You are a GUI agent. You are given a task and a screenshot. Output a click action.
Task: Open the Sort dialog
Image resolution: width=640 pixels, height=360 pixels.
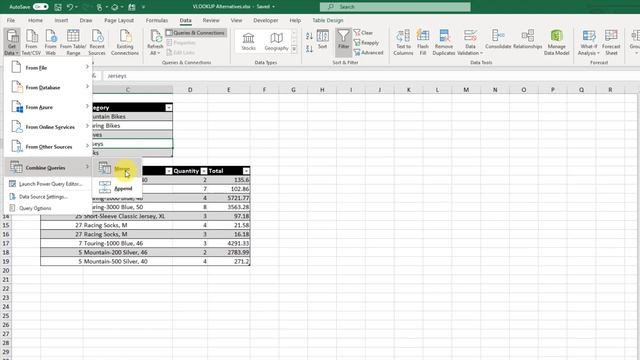[x=322, y=40]
